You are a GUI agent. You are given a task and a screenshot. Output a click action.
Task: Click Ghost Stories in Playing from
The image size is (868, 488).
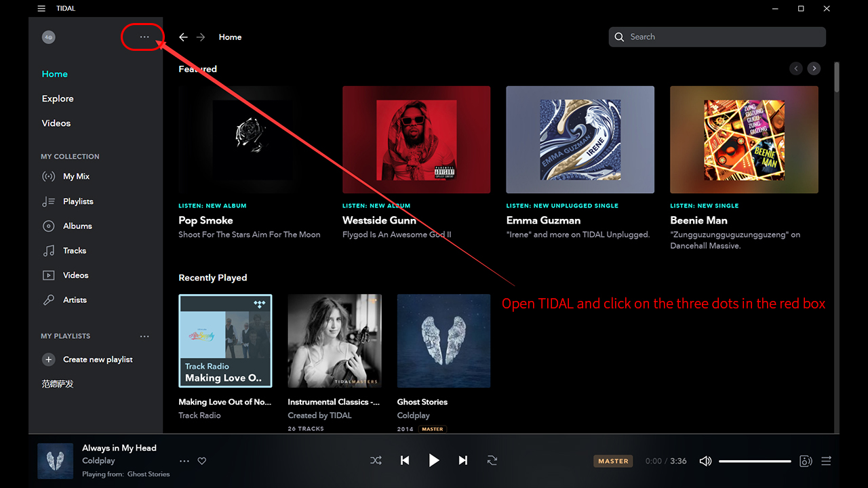pos(149,474)
